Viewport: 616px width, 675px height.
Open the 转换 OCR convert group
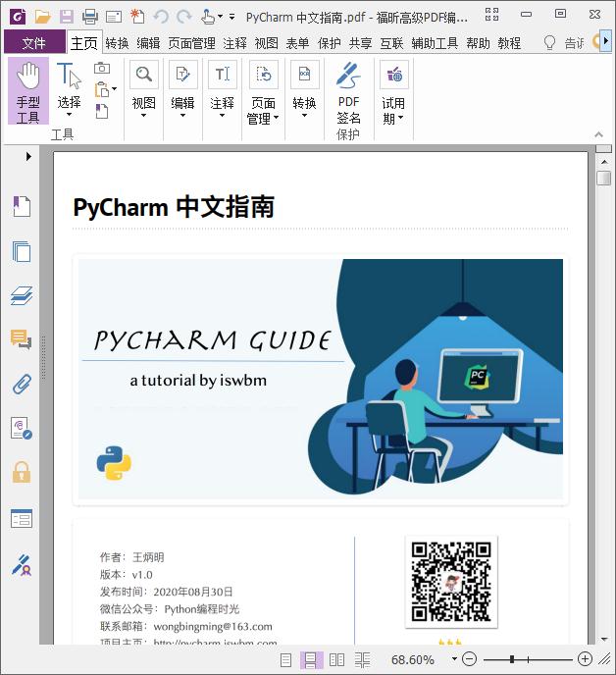(x=305, y=90)
